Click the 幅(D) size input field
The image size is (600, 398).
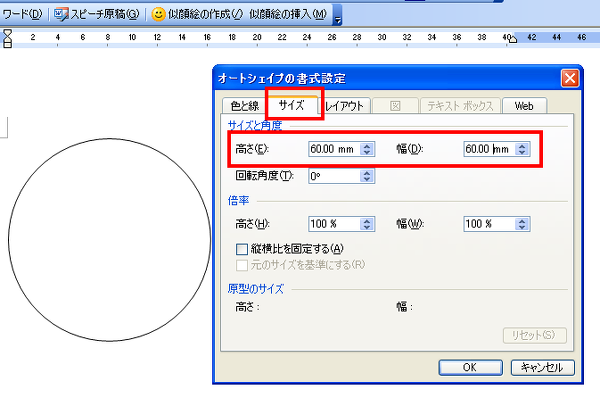[x=489, y=149]
